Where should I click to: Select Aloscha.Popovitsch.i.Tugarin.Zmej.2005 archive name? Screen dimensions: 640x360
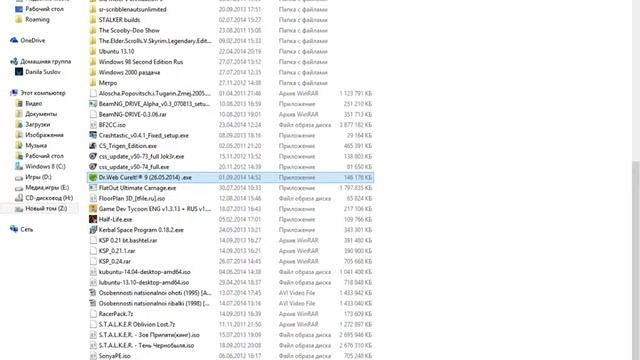[x=155, y=93]
